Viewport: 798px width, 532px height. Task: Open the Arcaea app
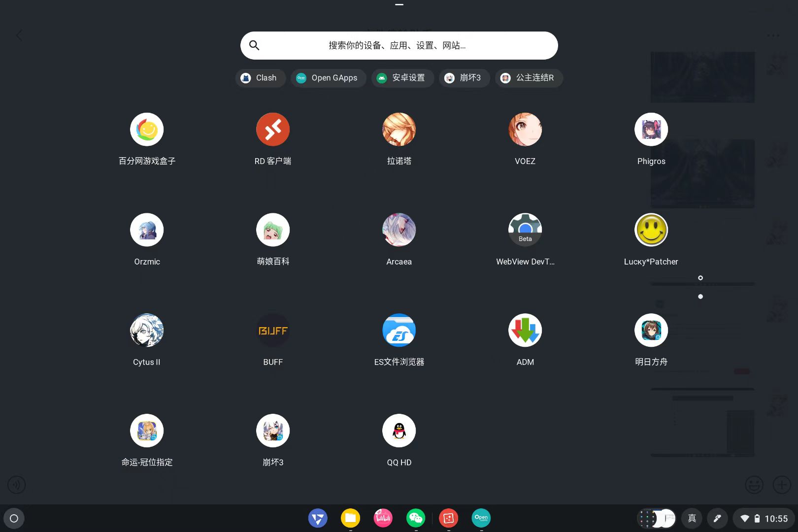point(399,230)
